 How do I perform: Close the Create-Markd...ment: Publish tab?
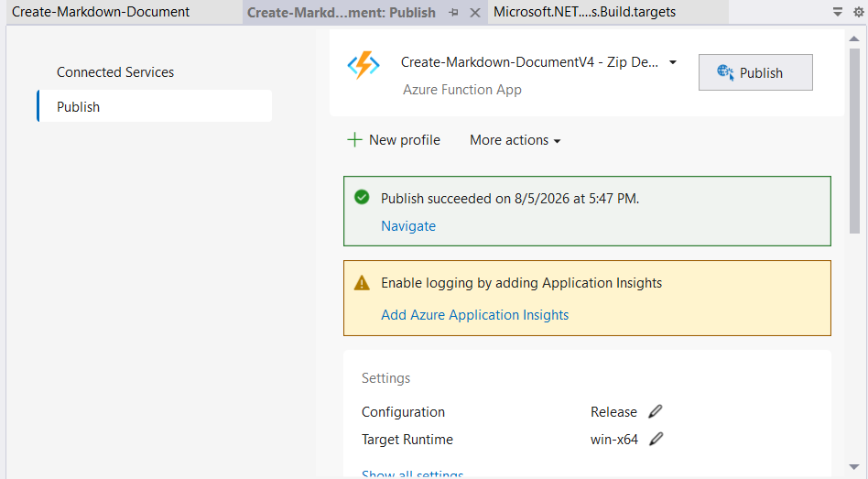[x=475, y=12]
